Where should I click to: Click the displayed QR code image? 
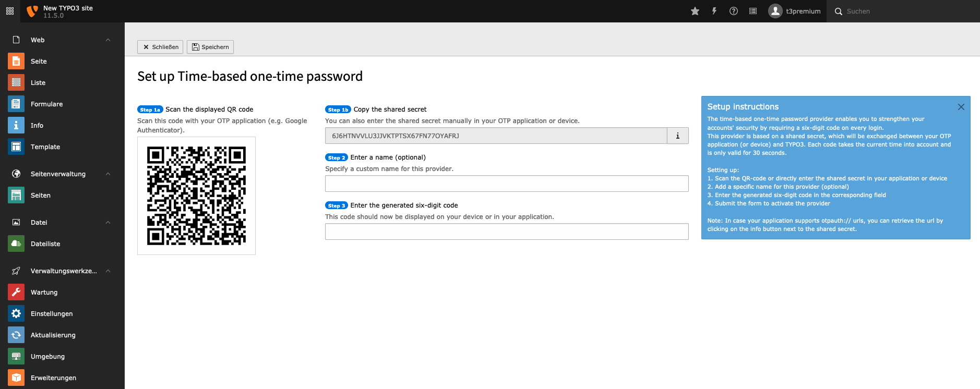click(x=196, y=196)
